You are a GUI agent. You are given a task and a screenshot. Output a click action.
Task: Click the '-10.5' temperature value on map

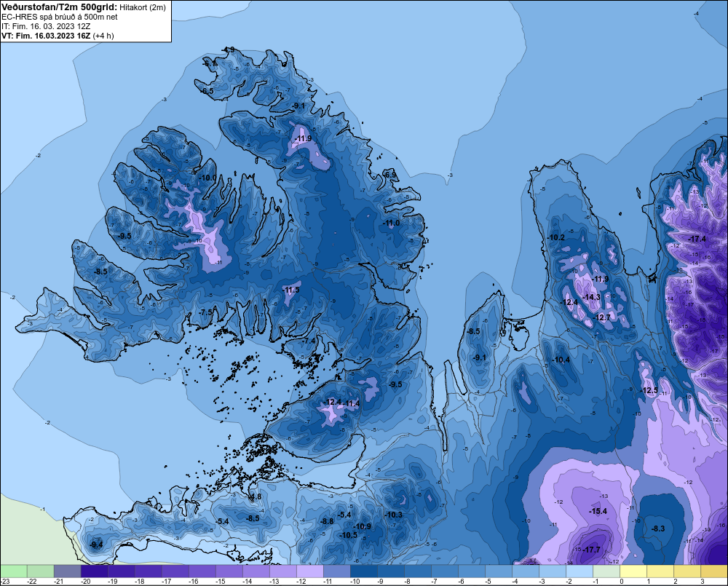348,535
